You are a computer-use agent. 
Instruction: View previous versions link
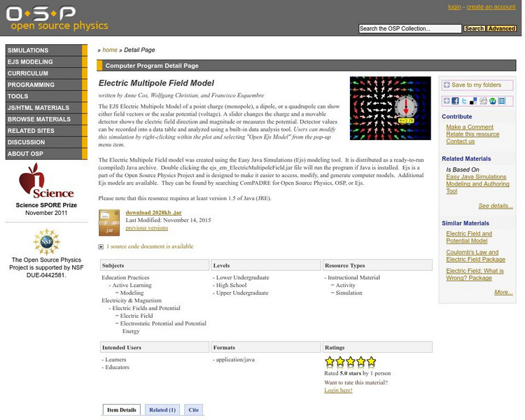pos(147,227)
